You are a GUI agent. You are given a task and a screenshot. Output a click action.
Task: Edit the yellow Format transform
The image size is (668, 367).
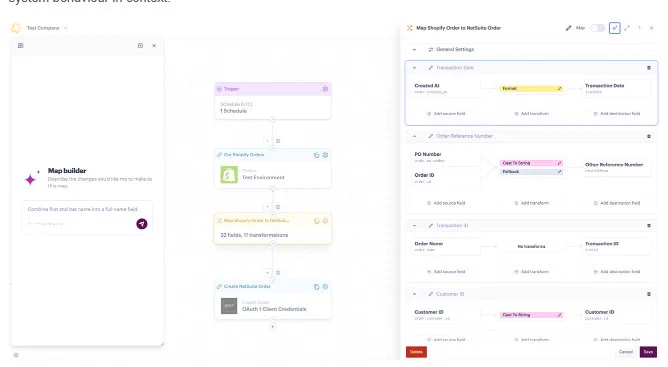(x=559, y=89)
